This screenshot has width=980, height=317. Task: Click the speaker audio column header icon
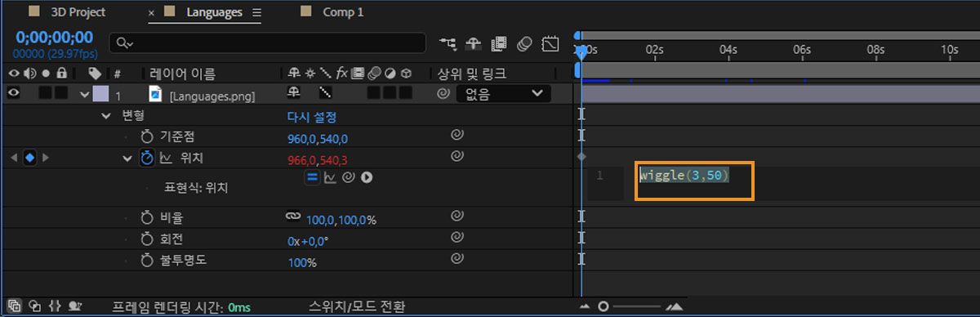click(x=29, y=74)
